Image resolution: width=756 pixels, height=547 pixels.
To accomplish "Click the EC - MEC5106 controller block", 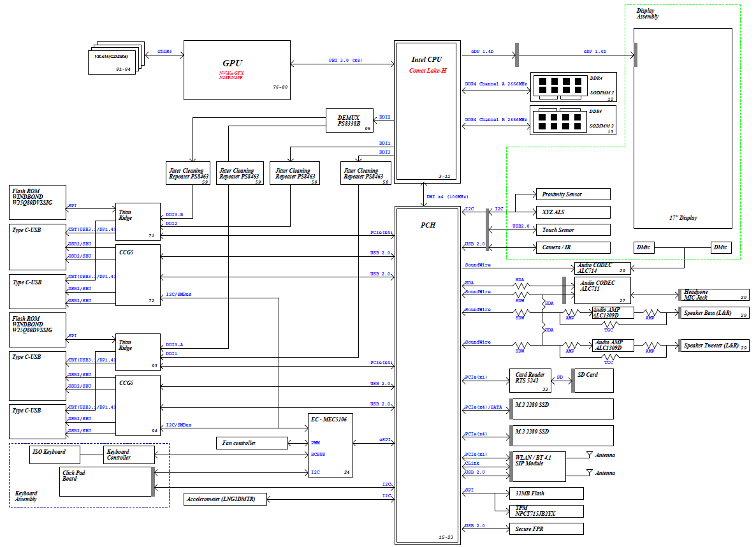I will tap(330, 445).
